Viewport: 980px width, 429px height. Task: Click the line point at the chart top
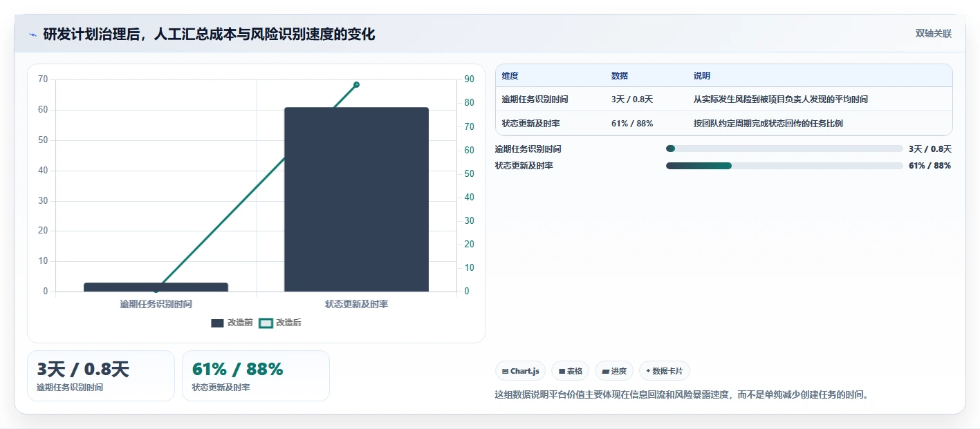[356, 84]
